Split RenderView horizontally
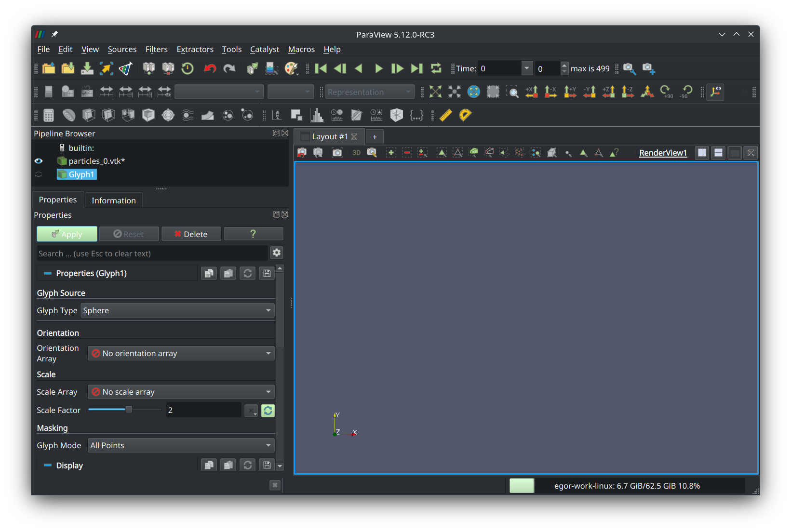The height and width of the screenshot is (532, 791). point(702,153)
